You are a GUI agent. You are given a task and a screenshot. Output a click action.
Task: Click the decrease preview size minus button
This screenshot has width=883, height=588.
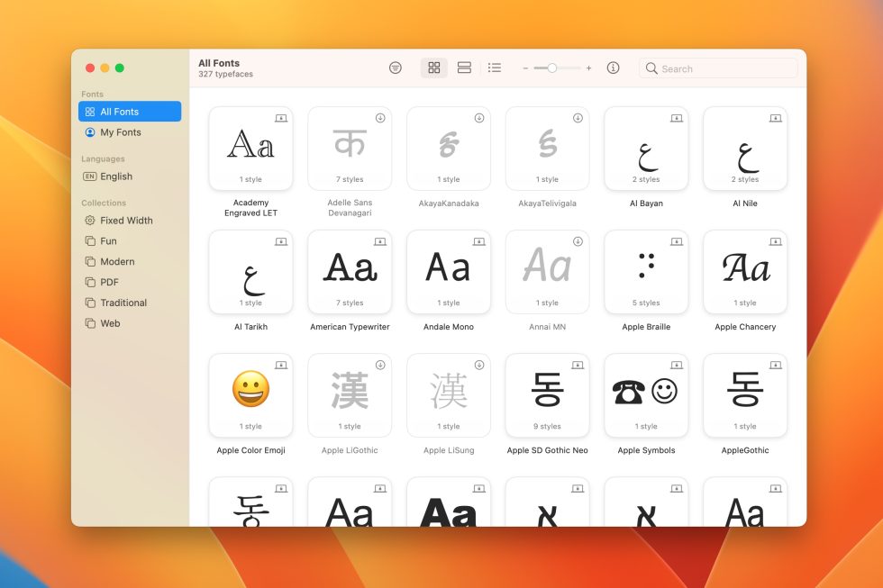[x=525, y=68]
